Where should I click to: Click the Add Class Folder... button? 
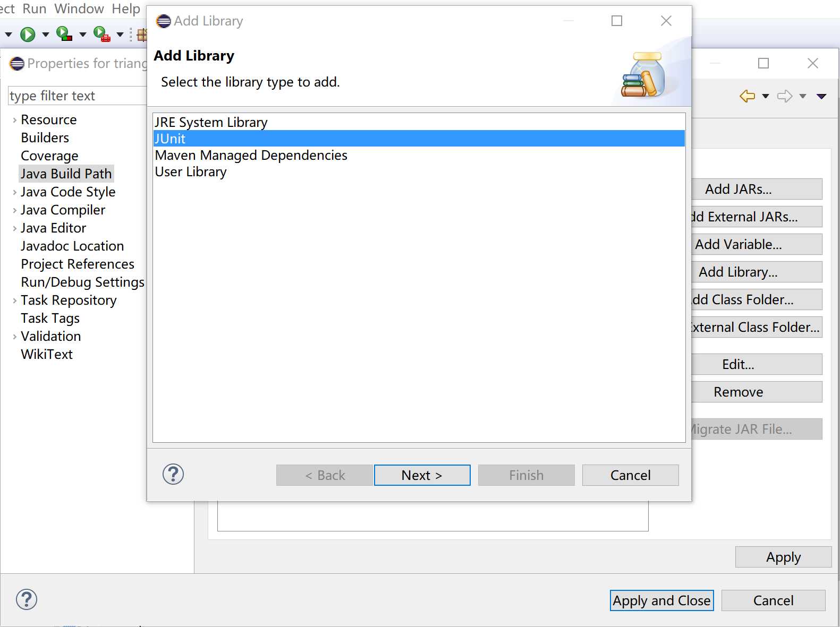(x=757, y=299)
